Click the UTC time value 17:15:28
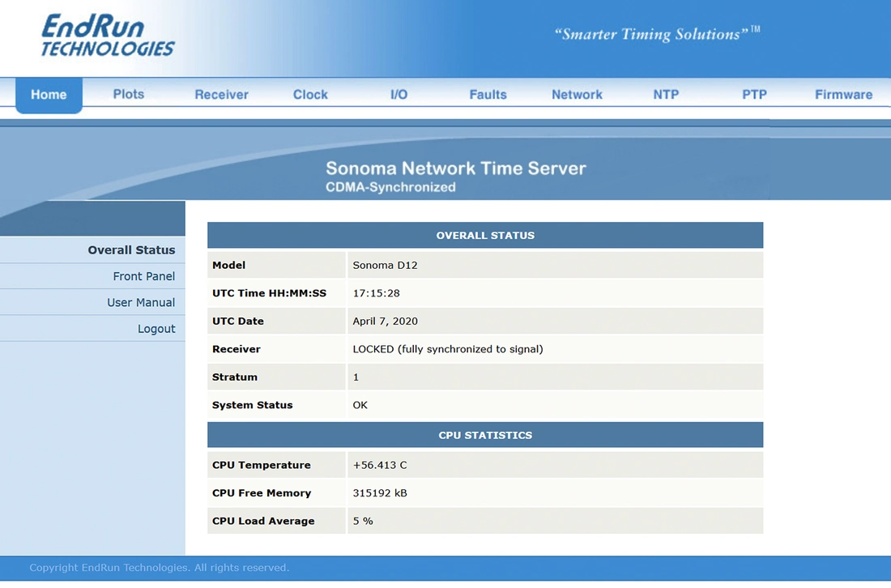 click(x=376, y=293)
